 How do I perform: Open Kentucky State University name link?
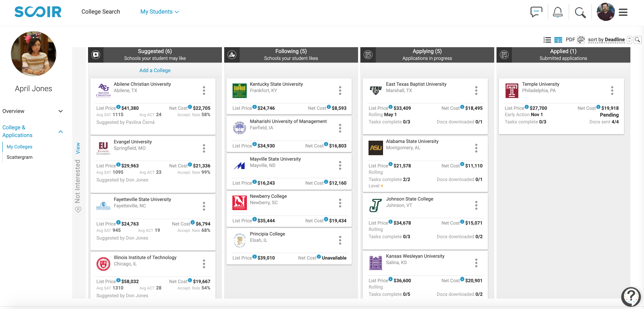pos(276,84)
